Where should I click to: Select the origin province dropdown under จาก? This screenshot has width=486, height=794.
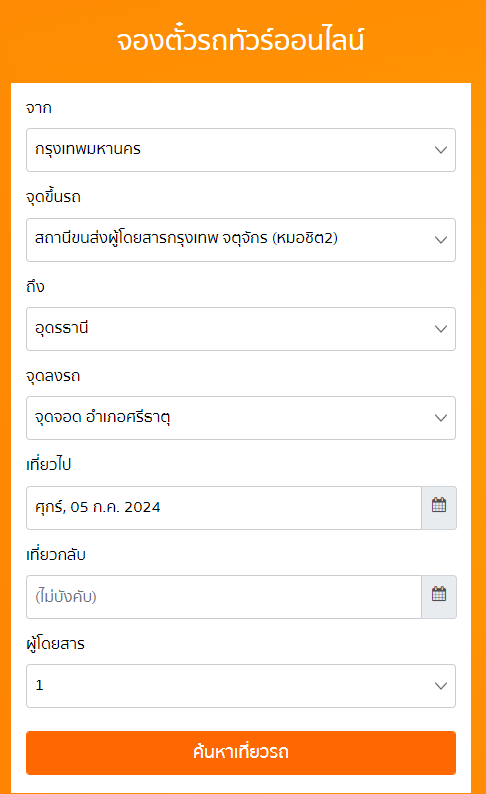point(241,150)
